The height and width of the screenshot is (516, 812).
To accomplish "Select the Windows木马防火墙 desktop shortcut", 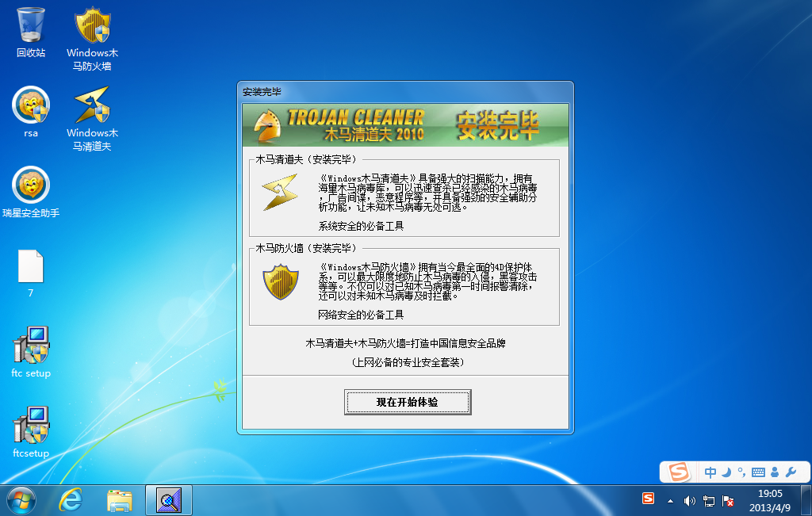I will click(x=92, y=39).
